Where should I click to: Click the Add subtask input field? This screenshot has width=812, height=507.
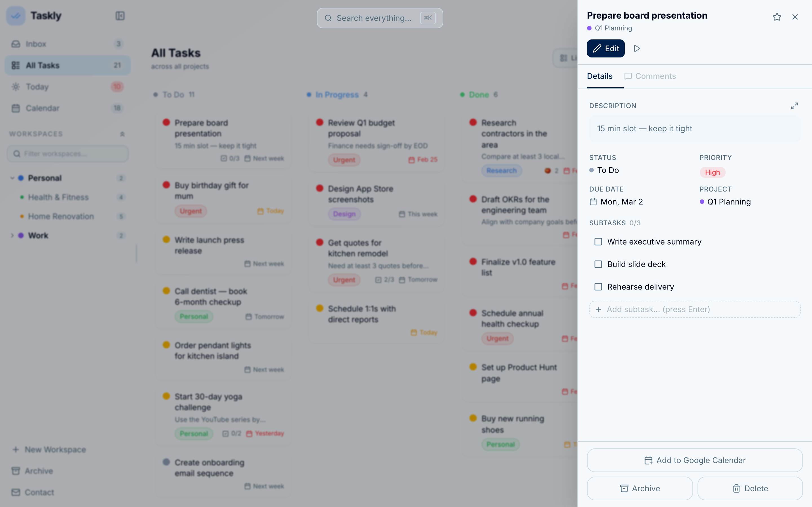pyautogui.click(x=694, y=309)
